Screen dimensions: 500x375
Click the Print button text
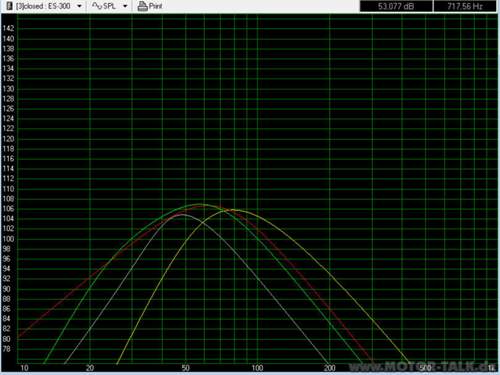(x=155, y=6)
